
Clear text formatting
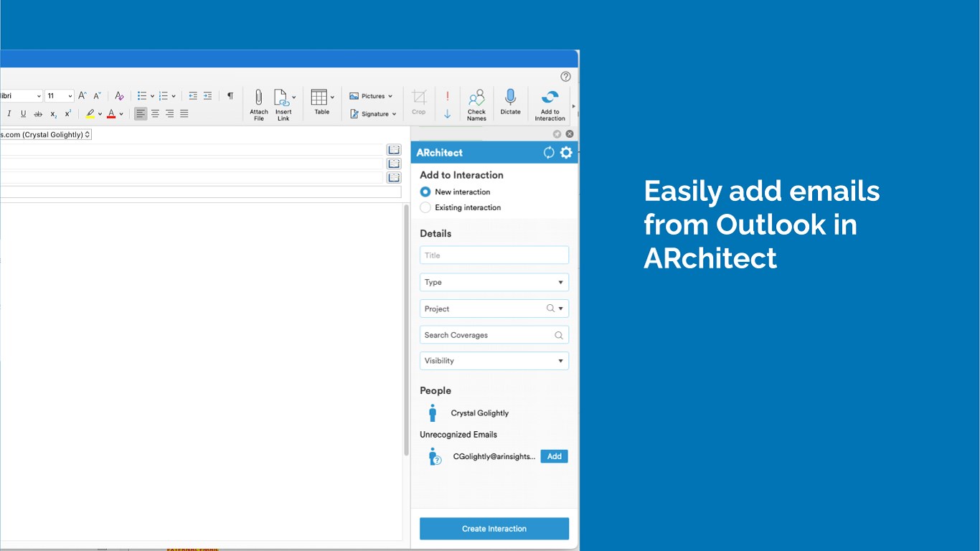pyautogui.click(x=119, y=95)
